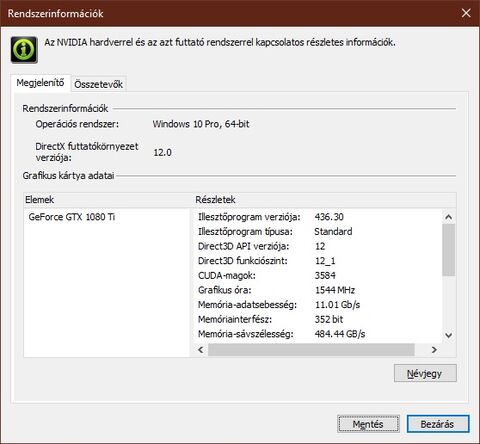Click the vertical scrollbar thumb in Részletek
This screenshot has height=444, width=480.
(449, 250)
